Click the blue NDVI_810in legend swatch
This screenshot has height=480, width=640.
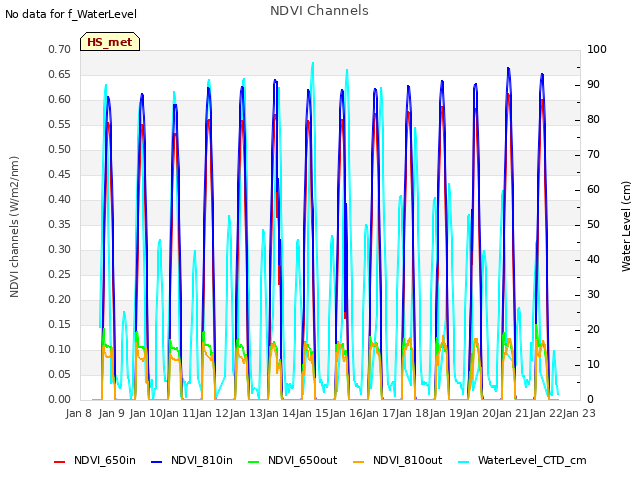156,462
